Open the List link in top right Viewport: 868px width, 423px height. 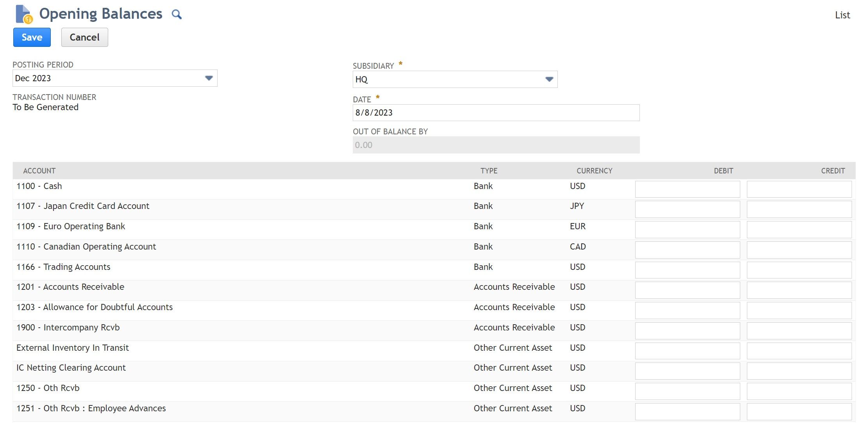(x=843, y=15)
